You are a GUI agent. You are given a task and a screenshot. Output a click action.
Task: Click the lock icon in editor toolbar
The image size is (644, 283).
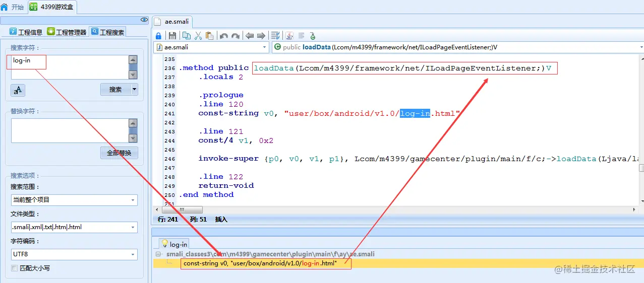tap(158, 36)
